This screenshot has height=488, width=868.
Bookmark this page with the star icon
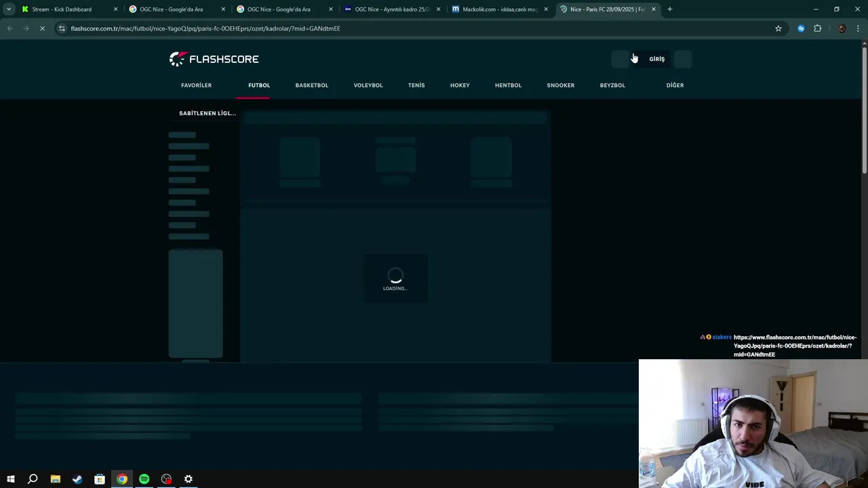click(778, 28)
